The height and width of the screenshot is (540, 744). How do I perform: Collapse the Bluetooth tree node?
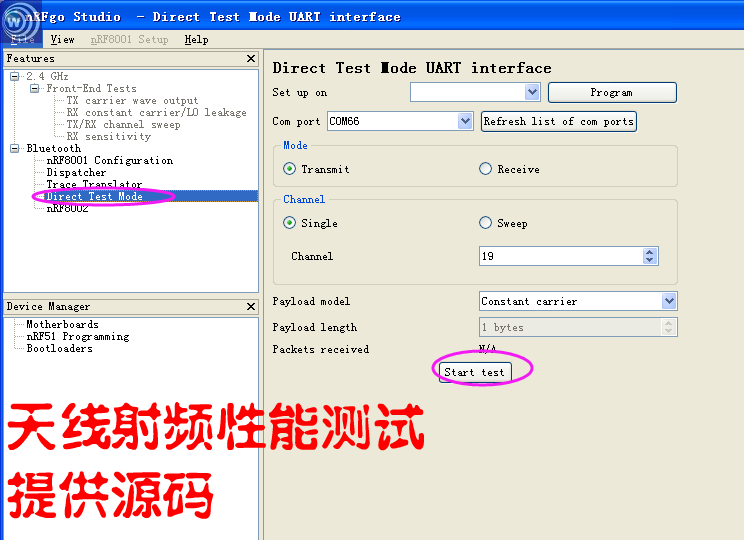[15, 149]
